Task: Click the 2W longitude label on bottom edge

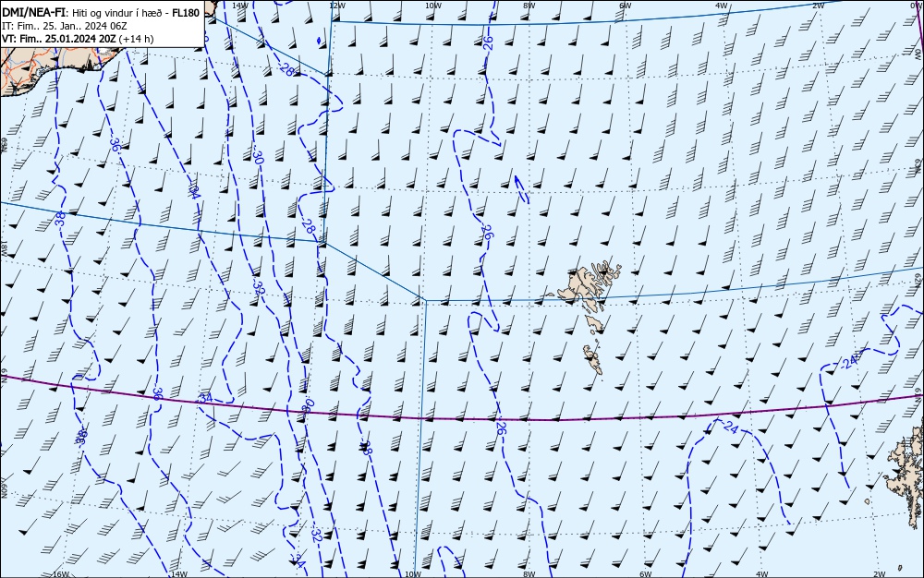Action: (880, 574)
